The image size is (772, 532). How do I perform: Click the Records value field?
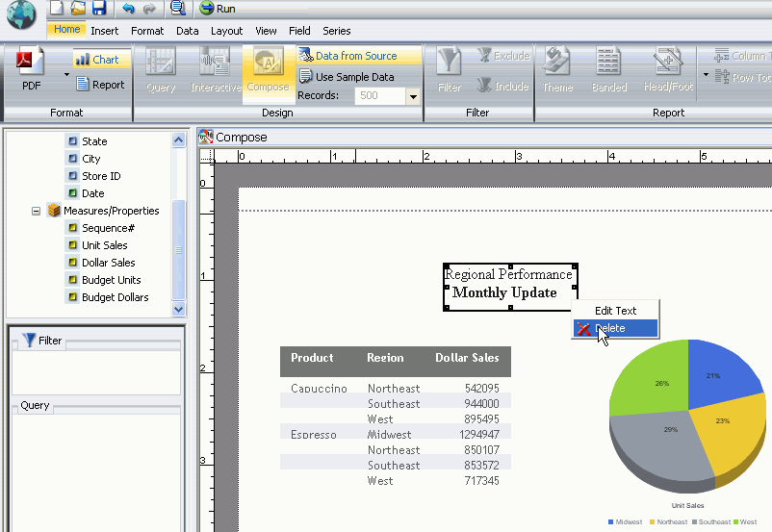point(379,96)
